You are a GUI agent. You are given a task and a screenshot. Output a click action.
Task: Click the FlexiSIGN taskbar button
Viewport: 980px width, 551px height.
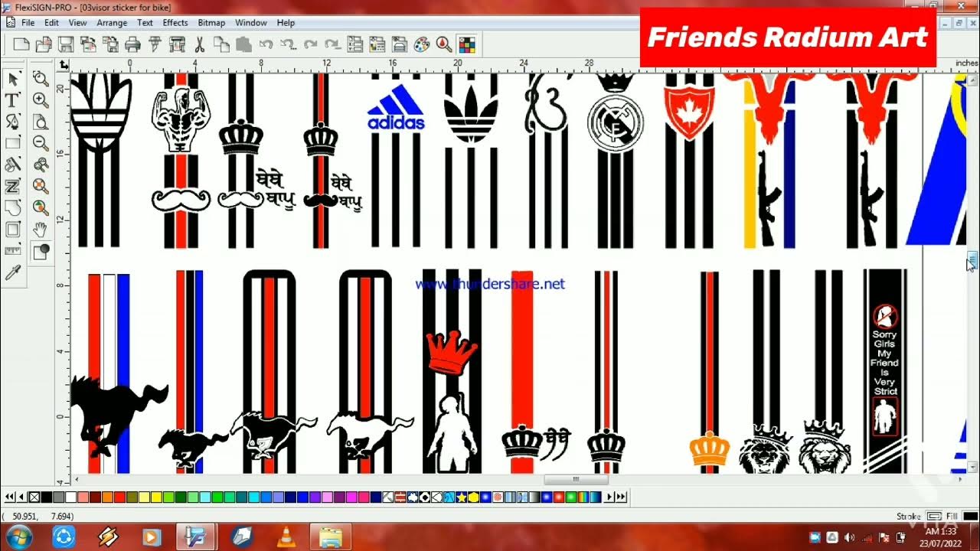click(x=198, y=537)
